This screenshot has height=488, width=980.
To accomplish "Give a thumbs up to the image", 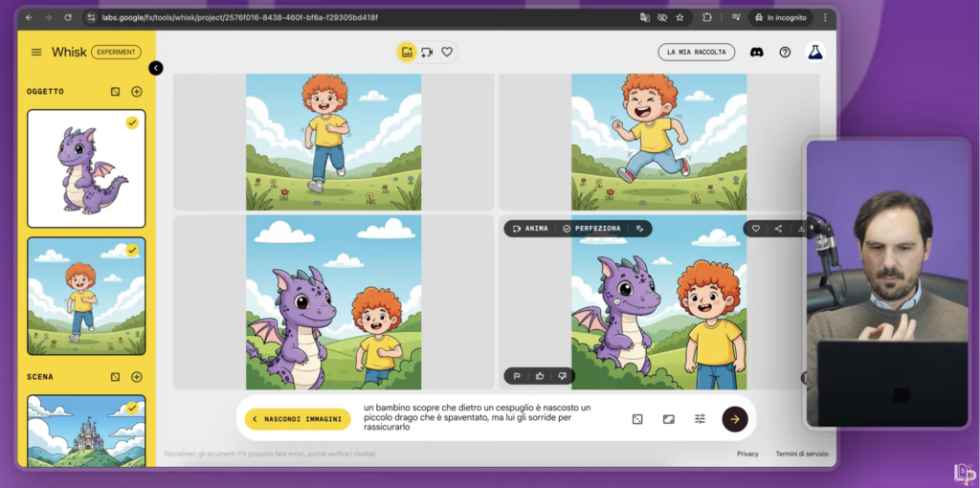I will [540, 376].
